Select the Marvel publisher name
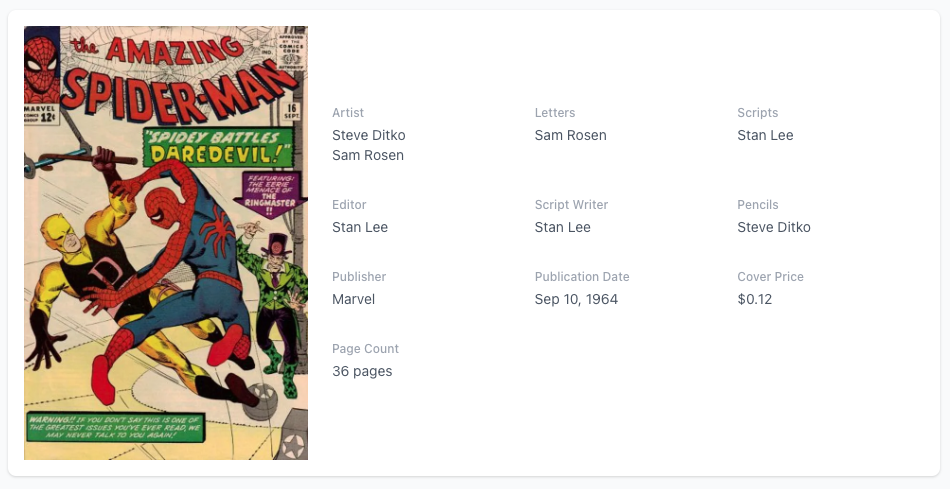This screenshot has height=489, width=950. 354,299
